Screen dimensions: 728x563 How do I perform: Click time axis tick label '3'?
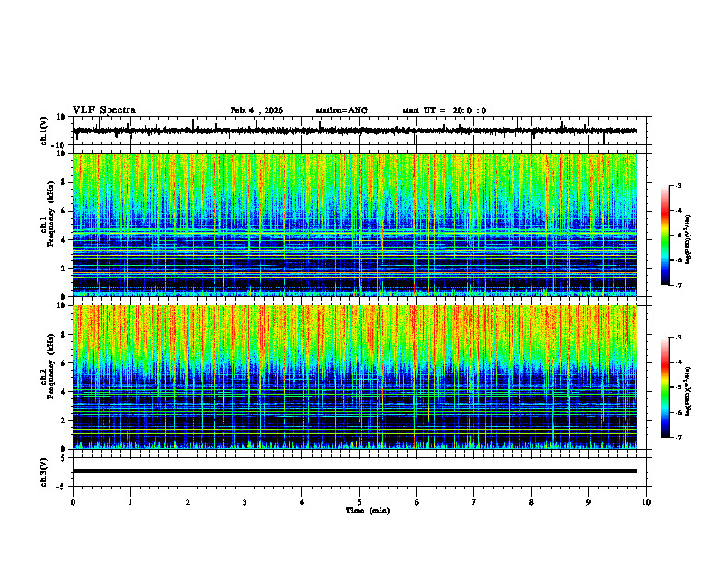[245, 502]
